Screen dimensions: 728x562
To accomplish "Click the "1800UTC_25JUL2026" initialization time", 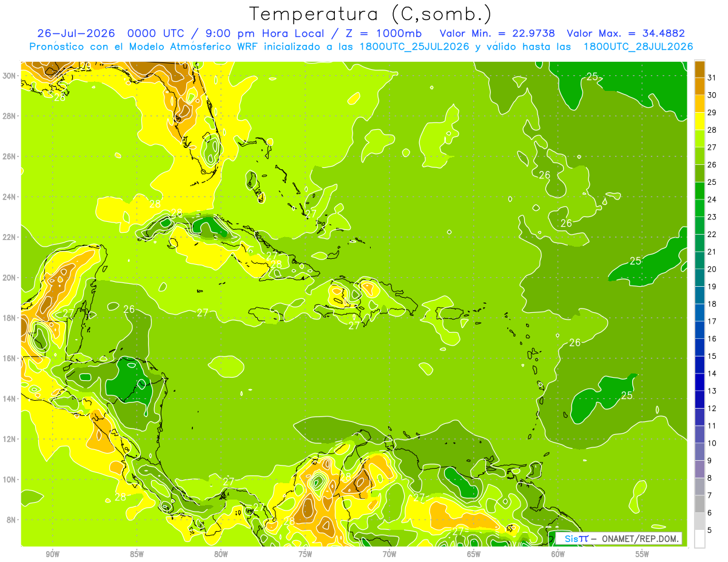I will click(414, 47).
